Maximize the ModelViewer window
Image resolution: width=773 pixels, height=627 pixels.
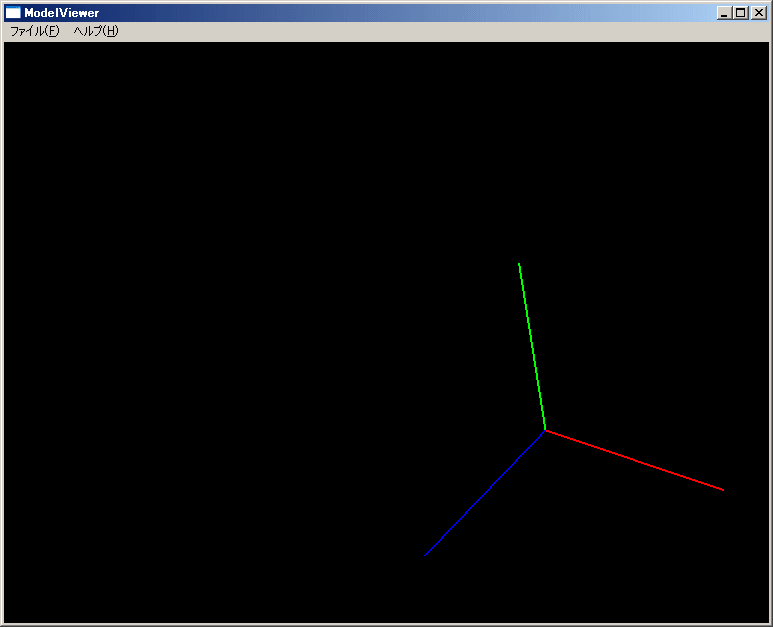tap(741, 13)
